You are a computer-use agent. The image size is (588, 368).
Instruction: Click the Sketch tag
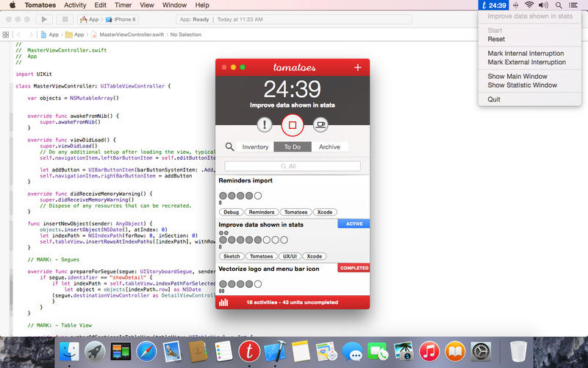coord(232,256)
